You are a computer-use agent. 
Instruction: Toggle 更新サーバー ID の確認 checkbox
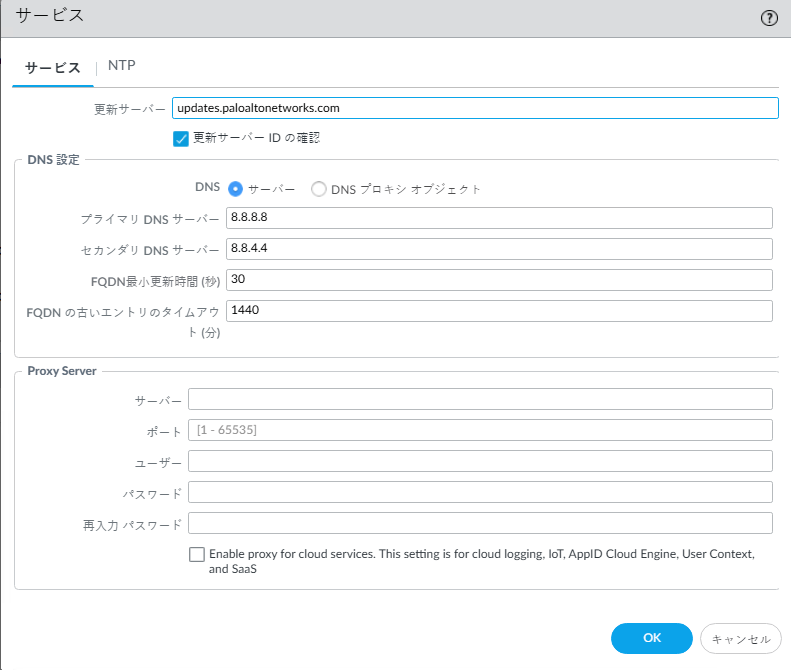click(181, 138)
